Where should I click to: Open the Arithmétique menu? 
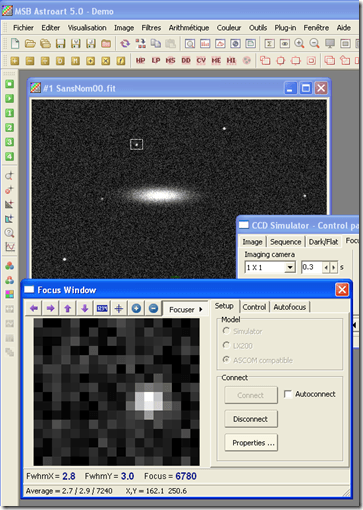tap(189, 28)
